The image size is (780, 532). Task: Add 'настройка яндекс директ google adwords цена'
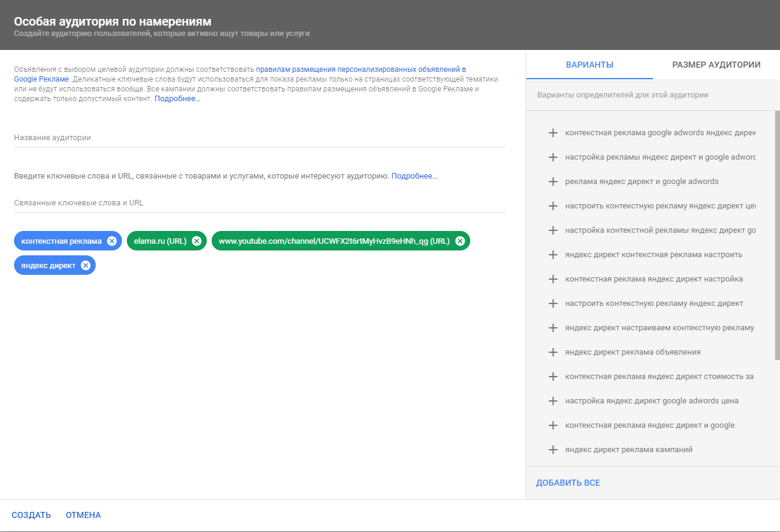tap(553, 401)
